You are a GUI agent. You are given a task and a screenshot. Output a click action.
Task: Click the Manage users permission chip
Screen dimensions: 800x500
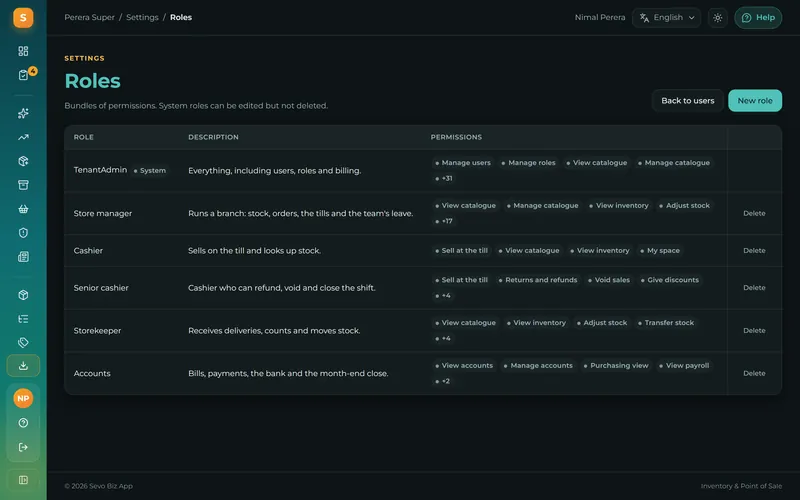click(463, 163)
